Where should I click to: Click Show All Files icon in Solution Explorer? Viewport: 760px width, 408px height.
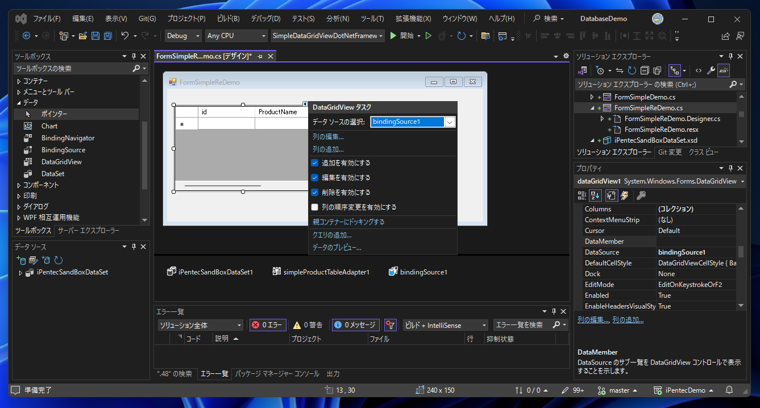[x=657, y=71]
